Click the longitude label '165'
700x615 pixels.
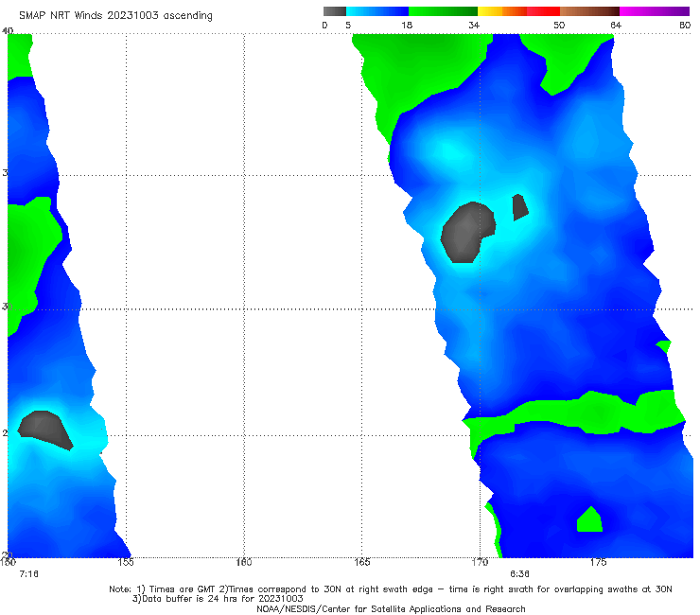point(361,562)
